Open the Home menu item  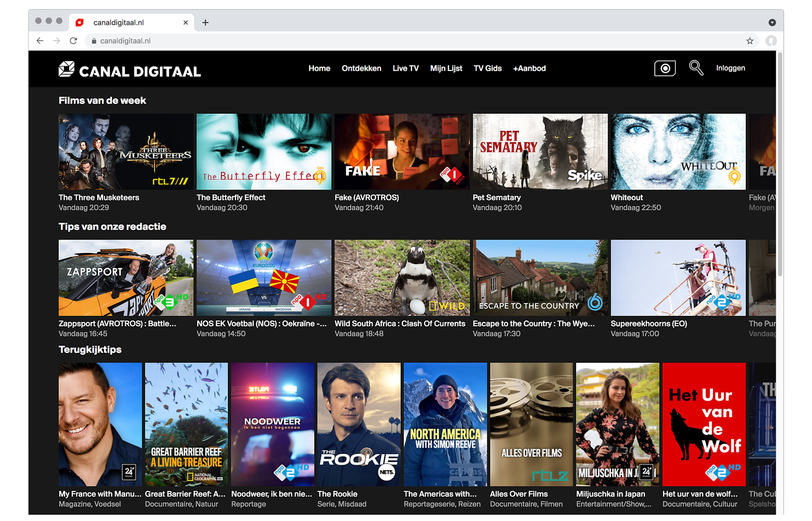click(x=319, y=68)
